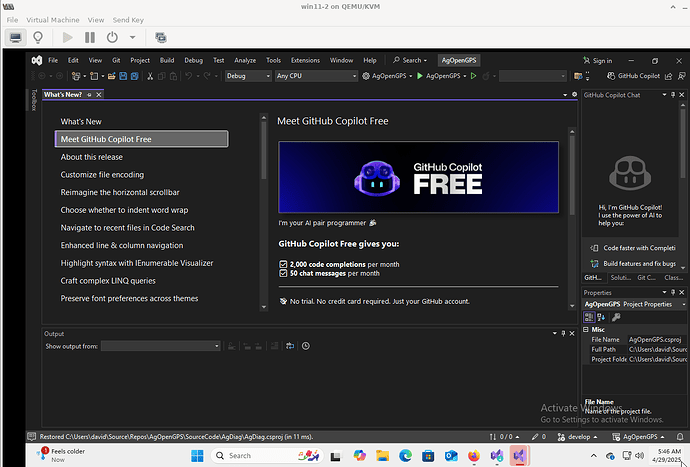Select Customize file encoding
The image size is (690, 467).
[102, 175]
